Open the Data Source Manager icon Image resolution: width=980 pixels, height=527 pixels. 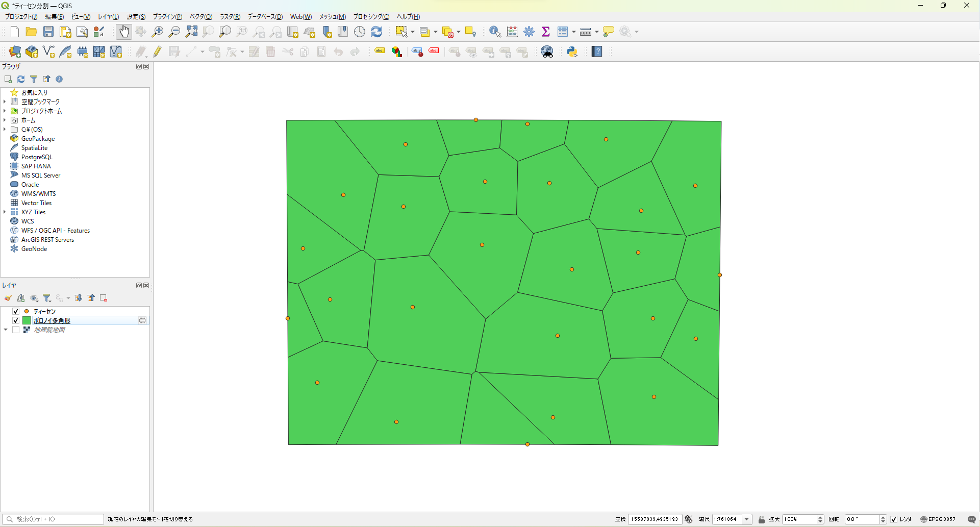point(15,52)
